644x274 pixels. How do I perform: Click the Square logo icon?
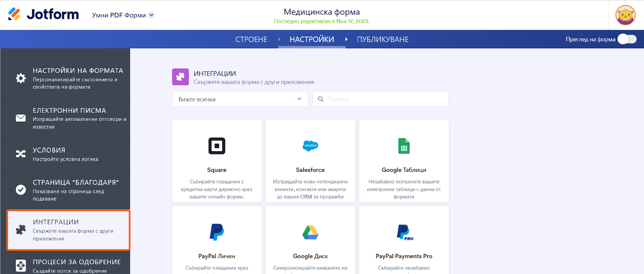[217, 146]
